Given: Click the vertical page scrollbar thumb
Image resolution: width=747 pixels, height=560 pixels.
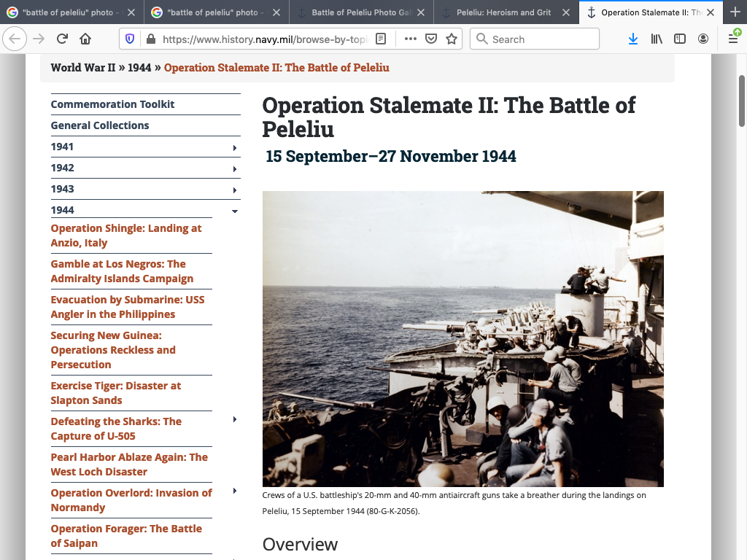Looking at the screenshot, I should 742,101.
